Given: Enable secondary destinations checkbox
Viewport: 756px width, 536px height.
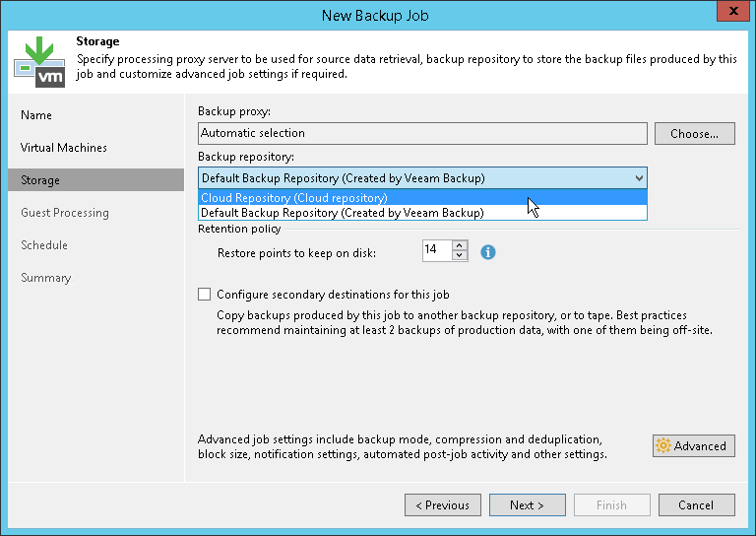Looking at the screenshot, I should (x=205, y=294).
